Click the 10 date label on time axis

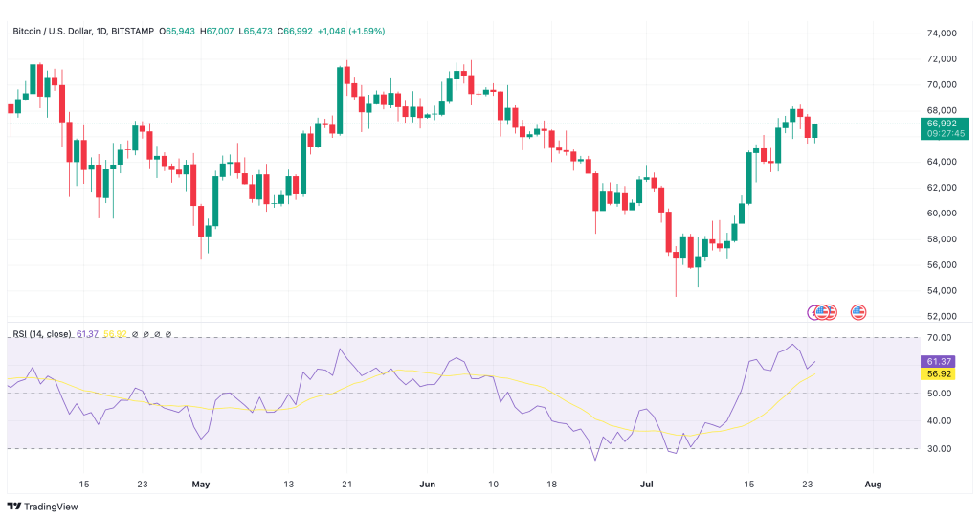pyautogui.click(x=493, y=484)
